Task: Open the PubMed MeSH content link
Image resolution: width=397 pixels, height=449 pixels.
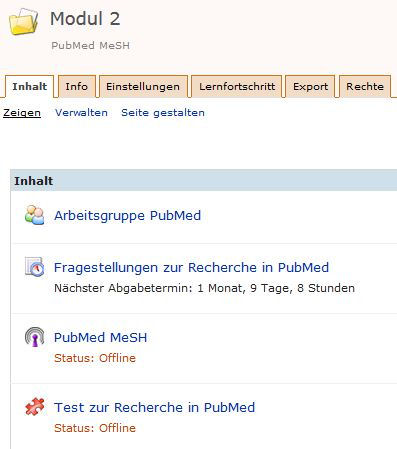Action: (100, 337)
